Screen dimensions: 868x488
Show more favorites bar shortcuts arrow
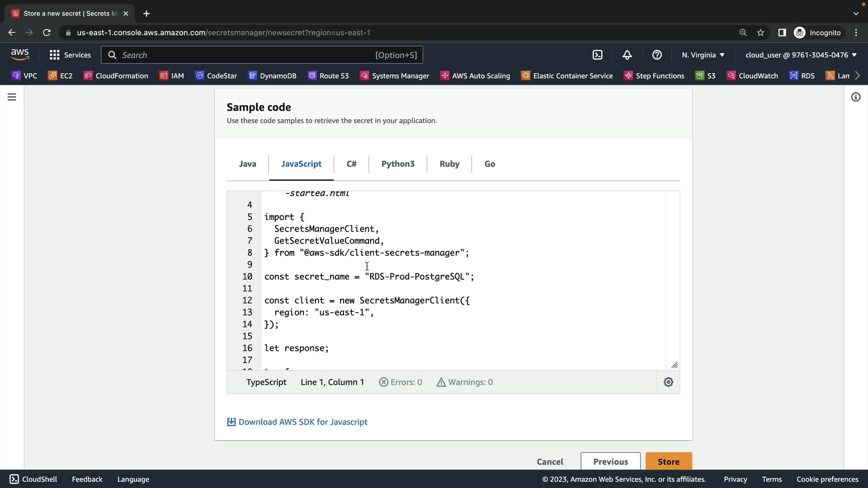[858, 75]
